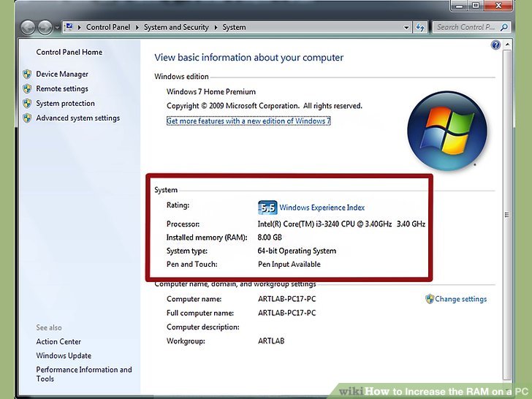Expand the chevron before Control Panel breadcrumb
532x399 pixels.
coord(79,27)
